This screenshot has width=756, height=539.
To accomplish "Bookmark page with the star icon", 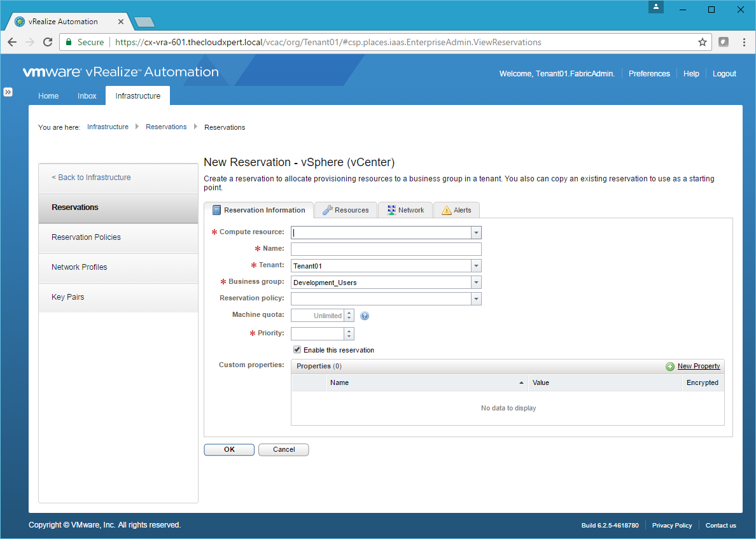I will (x=703, y=42).
